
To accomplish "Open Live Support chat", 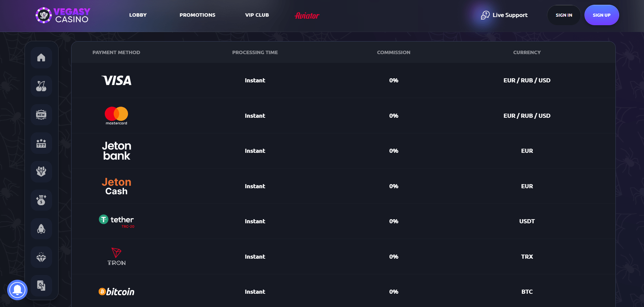I will click(504, 15).
